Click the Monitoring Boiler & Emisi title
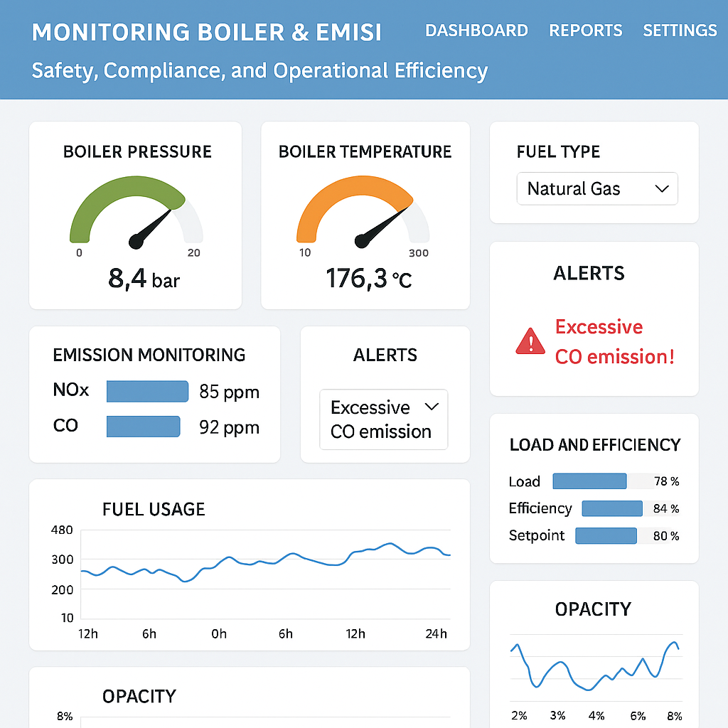Image resolution: width=728 pixels, height=728 pixels. pyautogui.click(x=207, y=33)
